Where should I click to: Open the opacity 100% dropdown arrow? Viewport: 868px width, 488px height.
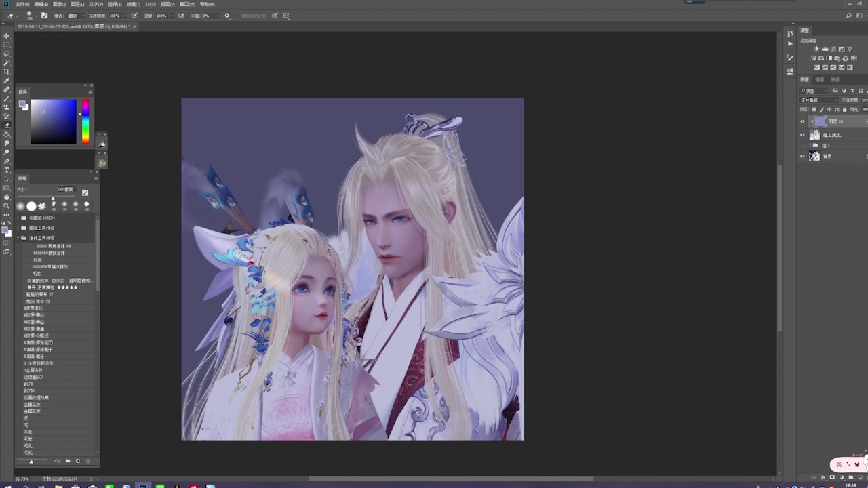(x=125, y=16)
